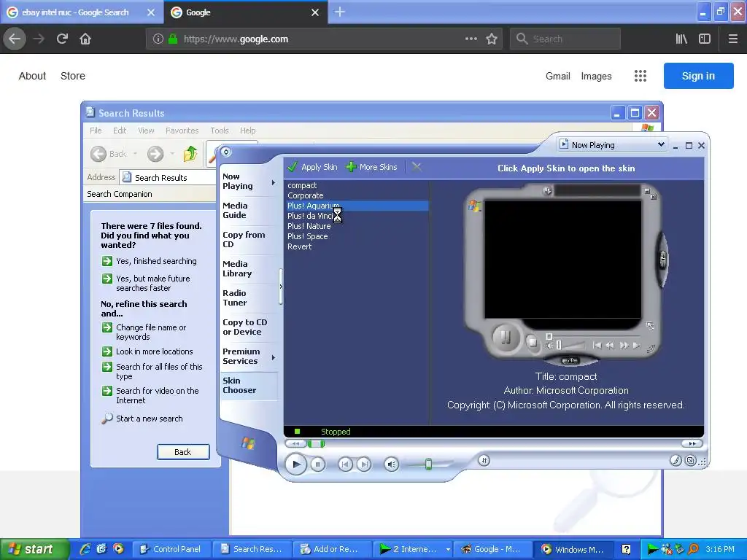
Task: Click the delete skin X icon
Action: [x=417, y=167]
